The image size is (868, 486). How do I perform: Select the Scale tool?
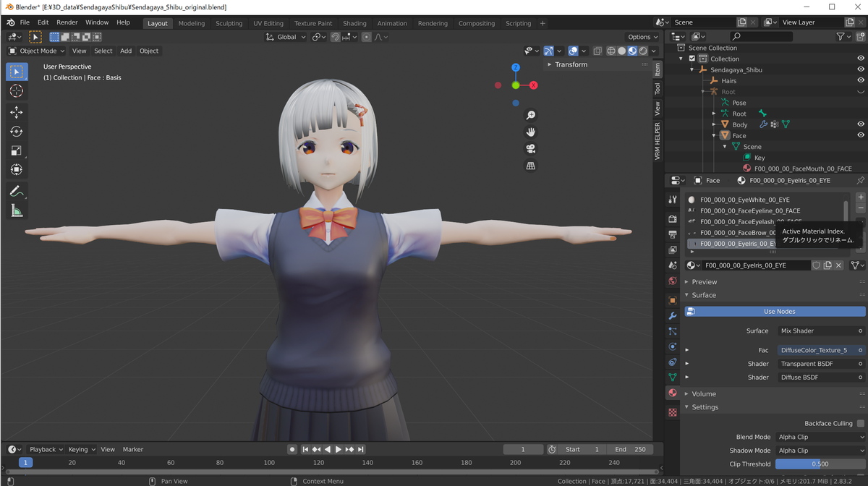point(17,150)
